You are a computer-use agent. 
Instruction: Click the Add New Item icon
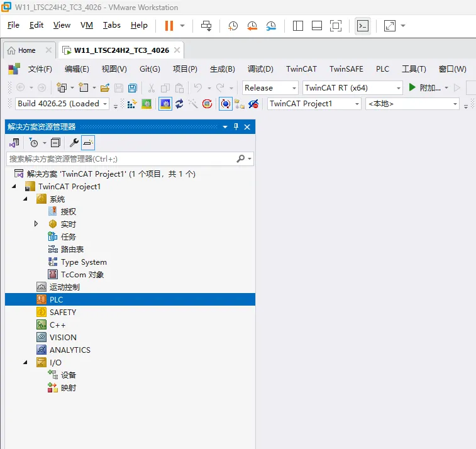click(84, 88)
